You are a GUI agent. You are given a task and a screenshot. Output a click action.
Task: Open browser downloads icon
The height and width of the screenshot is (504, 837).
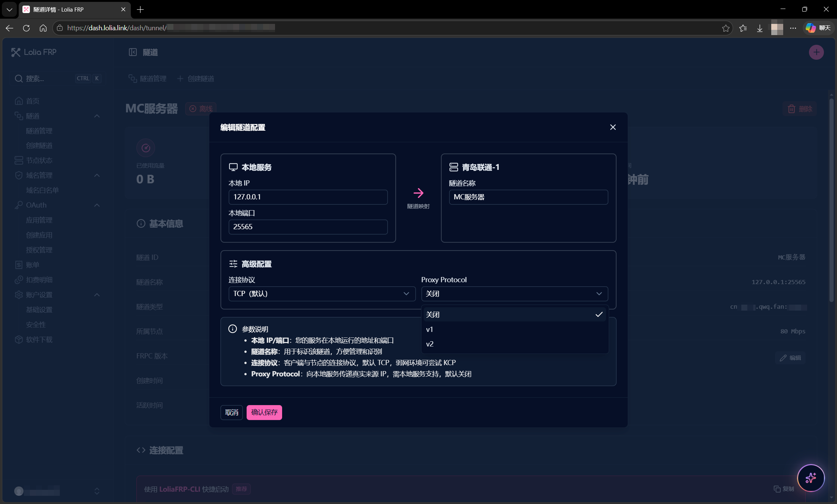point(760,28)
